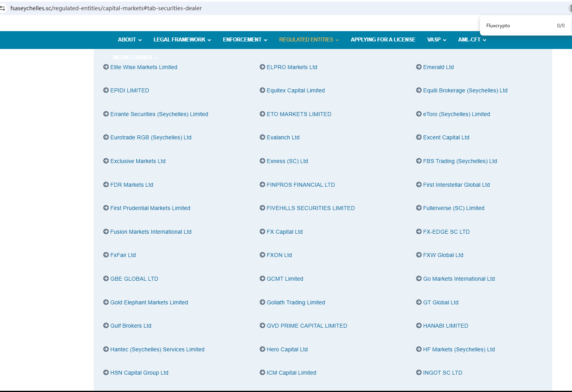Image resolution: width=572 pixels, height=392 pixels.
Task: Click the arrow icon beside First Interstellar Global Ltd
Action: tap(419, 185)
